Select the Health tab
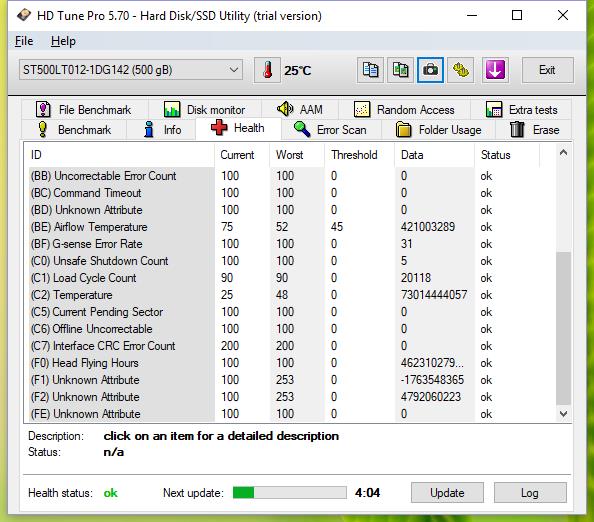This screenshot has height=522, width=594. tap(238, 128)
